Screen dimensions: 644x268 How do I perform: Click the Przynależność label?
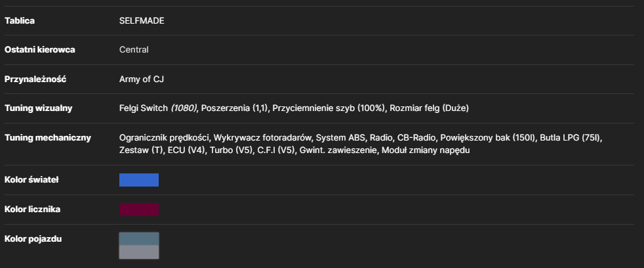coord(35,79)
